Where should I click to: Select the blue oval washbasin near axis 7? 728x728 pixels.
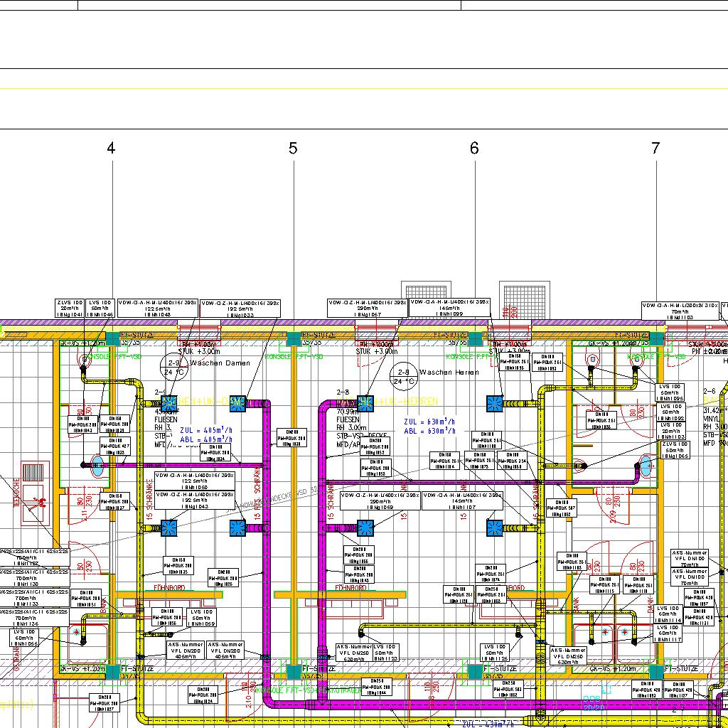point(646,465)
